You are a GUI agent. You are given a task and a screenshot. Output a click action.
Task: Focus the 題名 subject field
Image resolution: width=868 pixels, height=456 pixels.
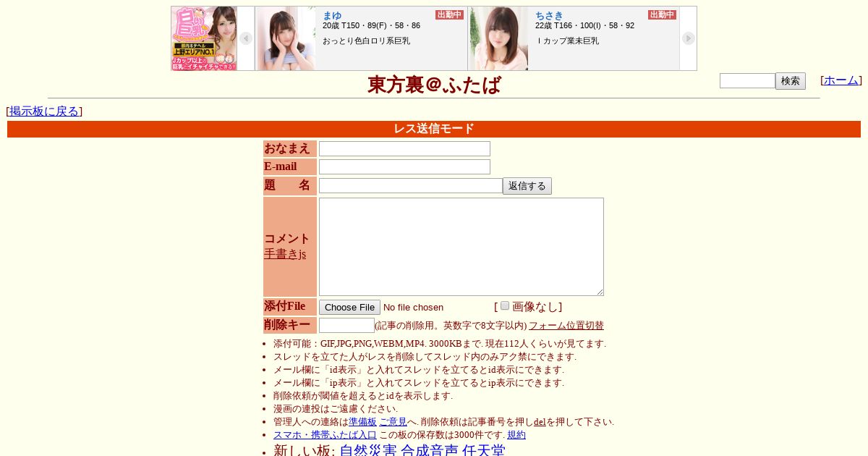[411, 186]
